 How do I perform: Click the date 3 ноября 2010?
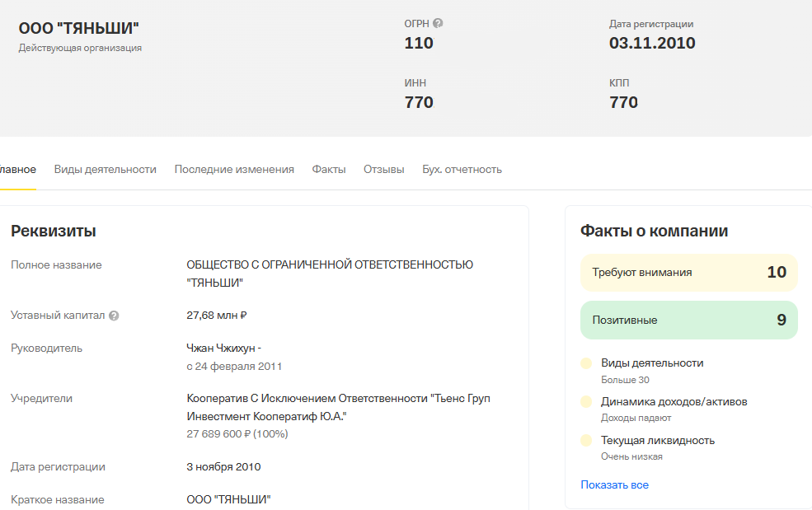click(223, 467)
